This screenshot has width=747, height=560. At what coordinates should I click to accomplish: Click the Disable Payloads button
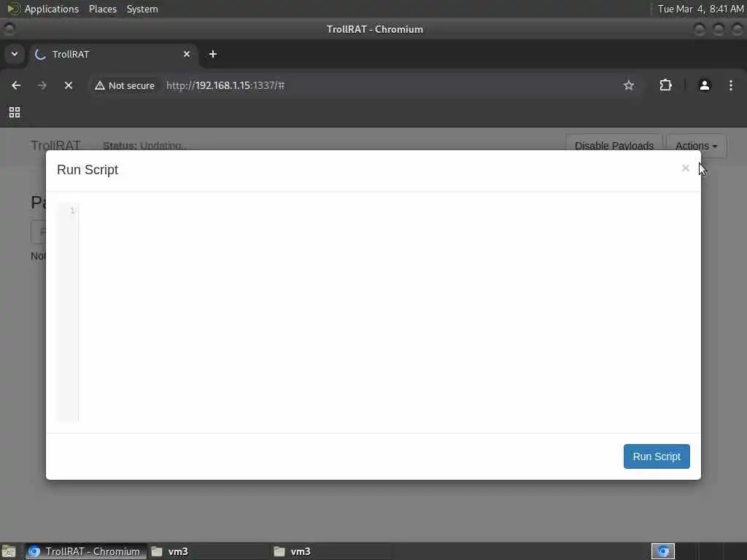tap(614, 146)
